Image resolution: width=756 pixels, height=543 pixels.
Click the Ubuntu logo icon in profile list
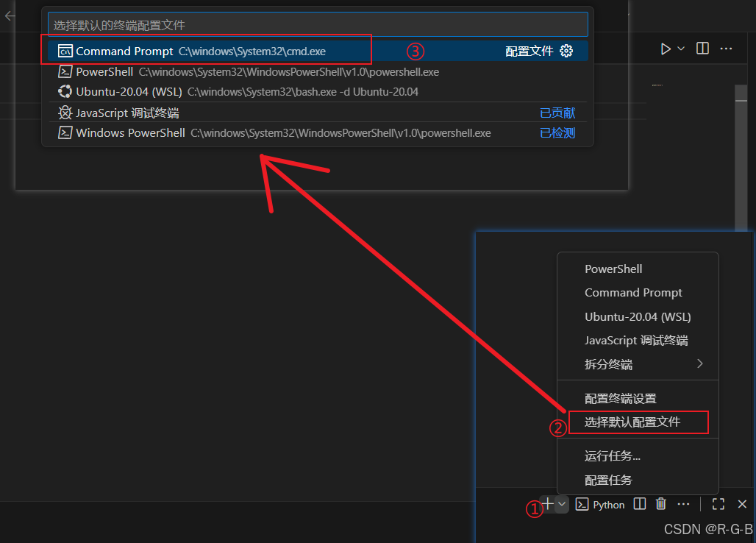(65, 92)
